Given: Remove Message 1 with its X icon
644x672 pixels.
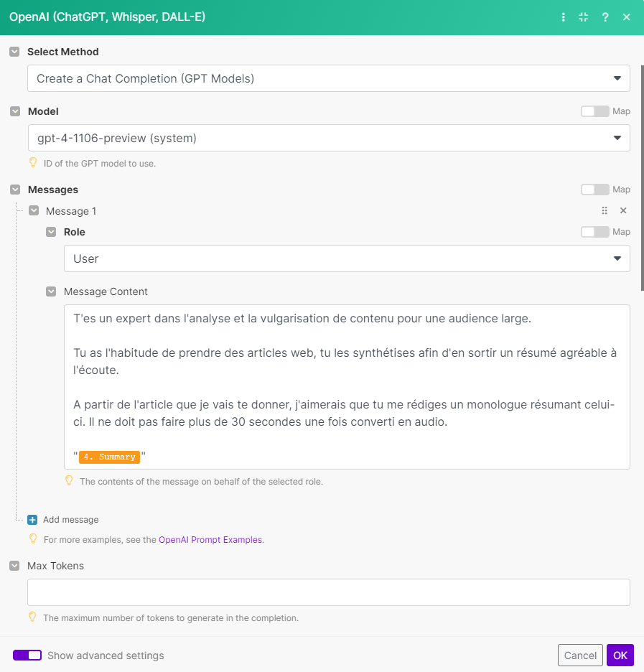Looking at the screenshot, I should [623, 210].
